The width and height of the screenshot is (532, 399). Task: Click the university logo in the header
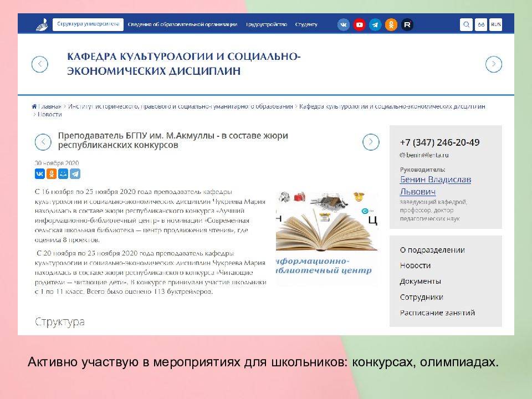pos(43,24)
